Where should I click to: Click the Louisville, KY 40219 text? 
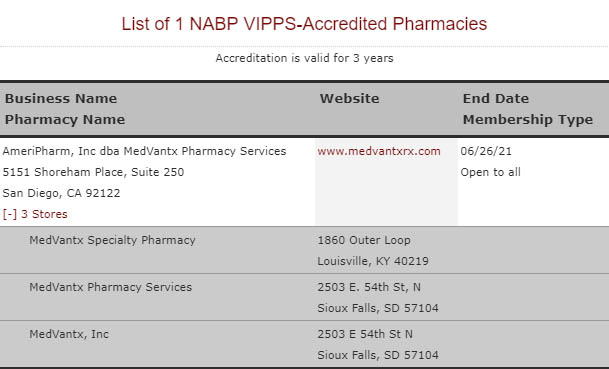pos(373,261)
